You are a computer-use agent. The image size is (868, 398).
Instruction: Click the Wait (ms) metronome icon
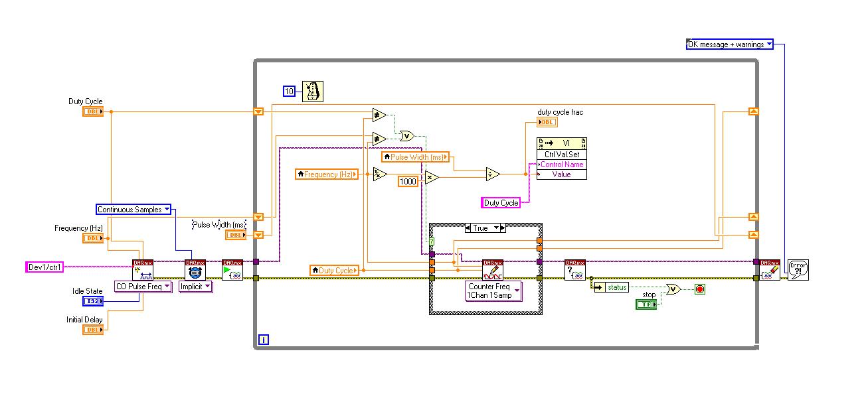tap(312, 92)
